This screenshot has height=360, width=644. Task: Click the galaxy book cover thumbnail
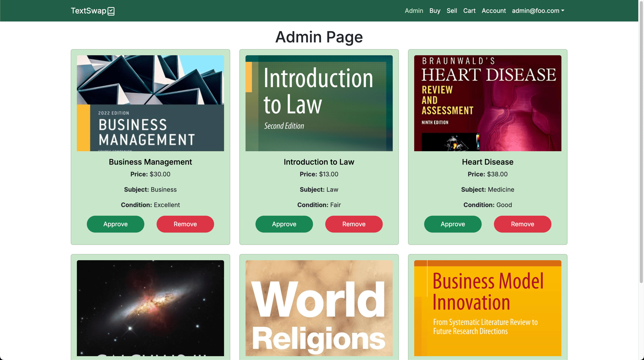(x=150, y=308)
